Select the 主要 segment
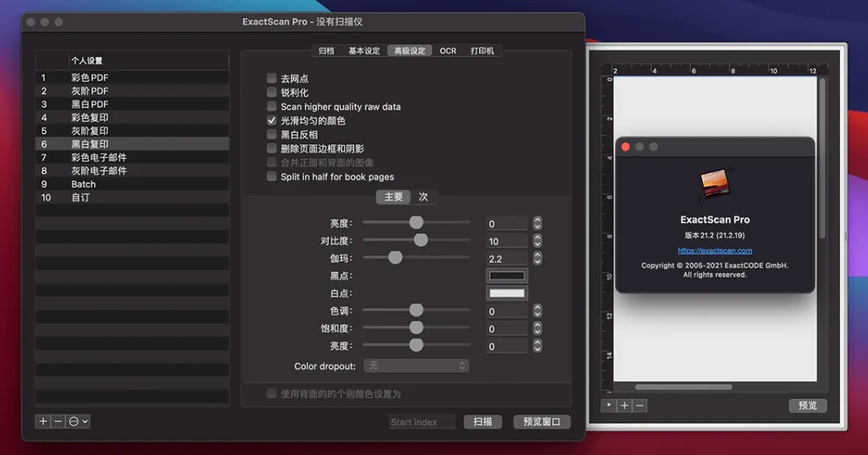This screenshot has width=868, height=455. [x=393, y=196]
